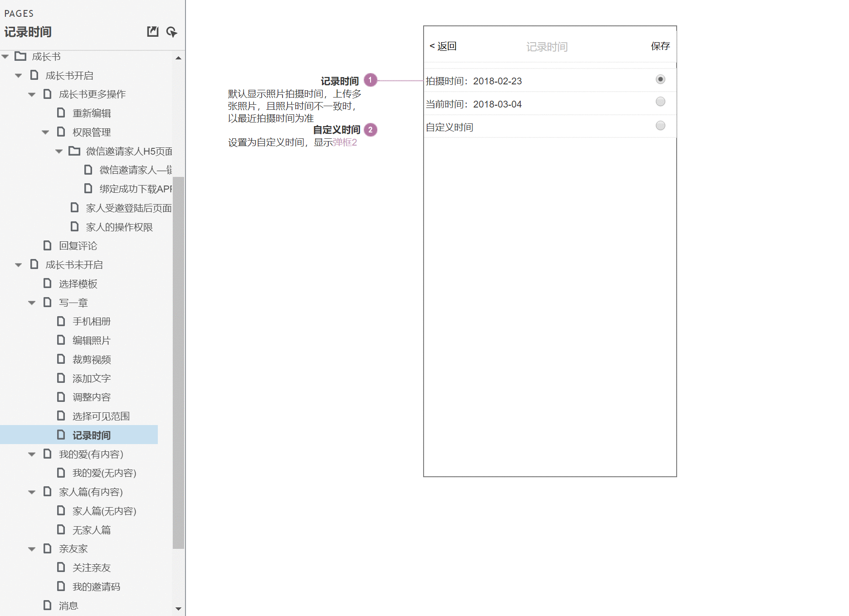849x616 pixels.
Task: Open the 记录时间 page in tree
Action: point(92,435)
